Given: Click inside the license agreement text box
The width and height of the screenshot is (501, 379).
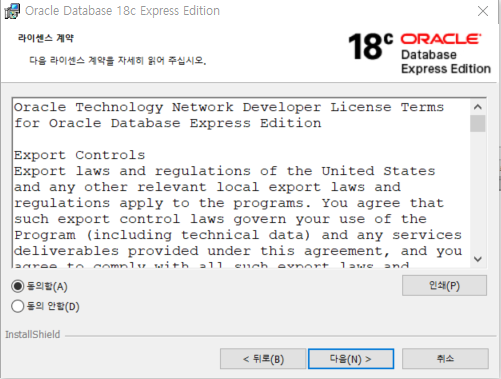Looking at the screenshot, I should (x=241, y=183).
